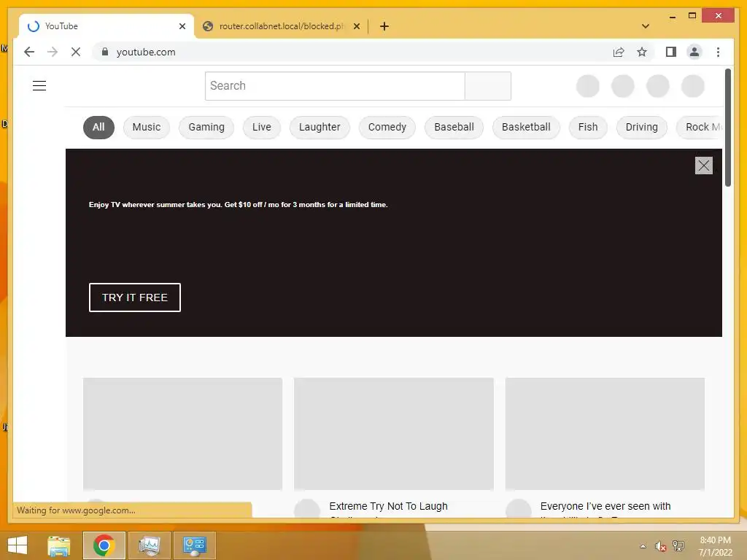The image size is (747, 560).
Task: Click the network tray icon
Action: point(678,546)
